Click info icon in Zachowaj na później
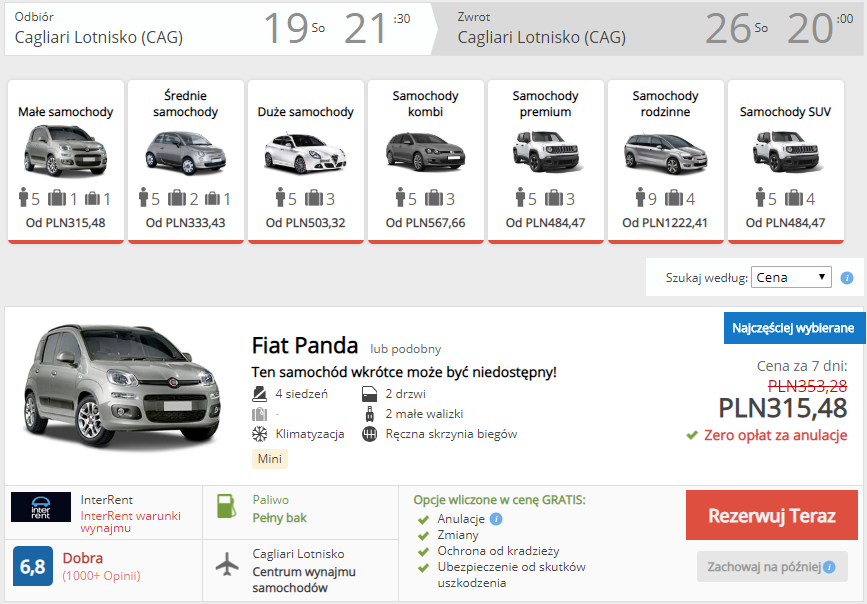 [829, 567]
